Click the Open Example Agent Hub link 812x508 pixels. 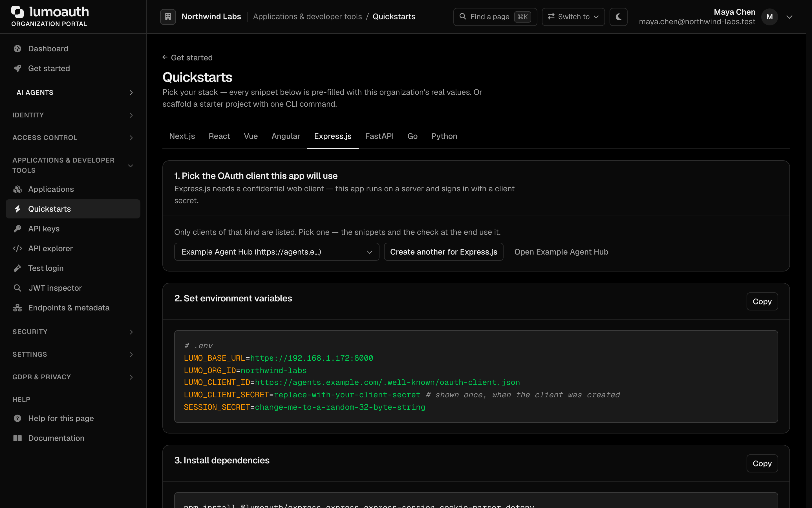click(x=561, y=252)
